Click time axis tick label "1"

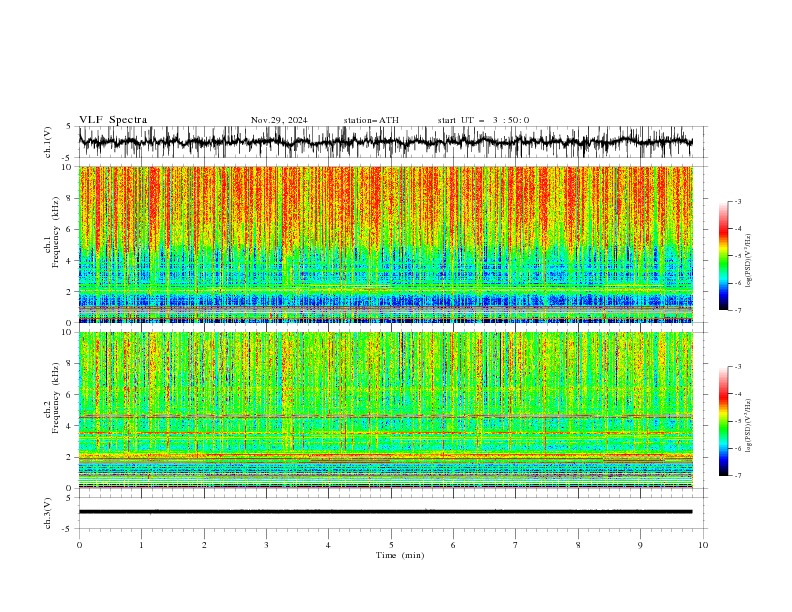pyautogui.click(x=141, y=545)
